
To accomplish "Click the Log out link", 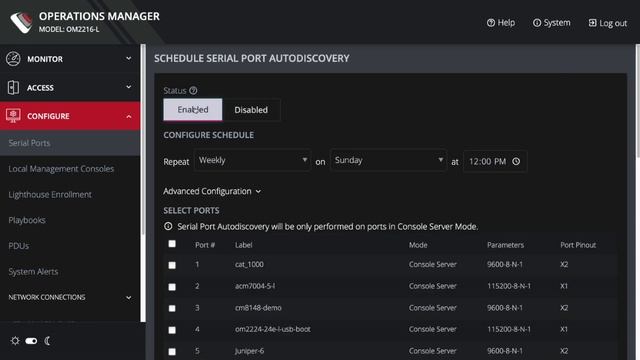I will [x=607, y=23].
